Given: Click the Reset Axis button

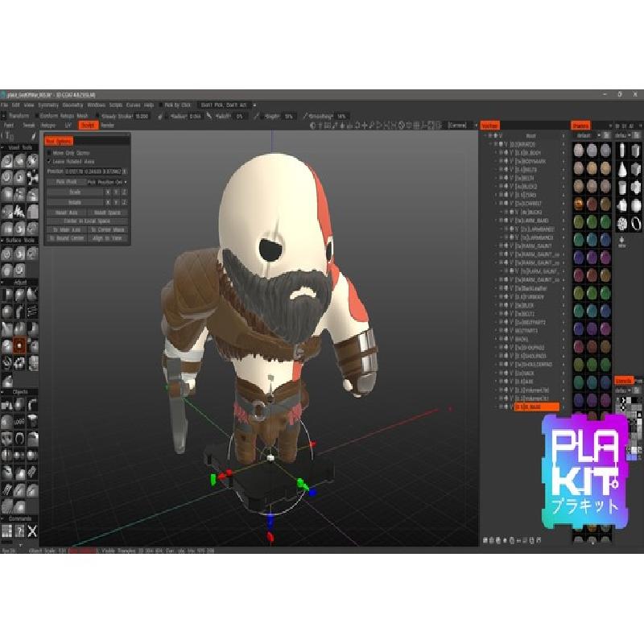Looking at the screenshot, I should tap(66, 213).
